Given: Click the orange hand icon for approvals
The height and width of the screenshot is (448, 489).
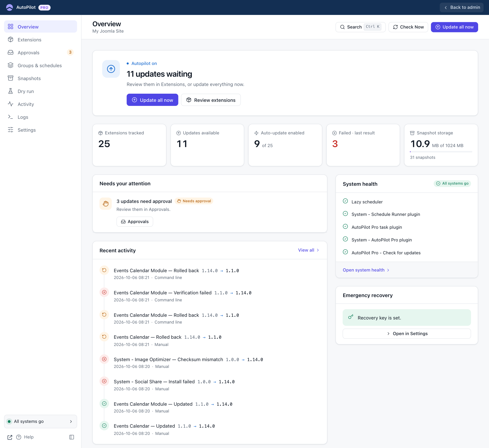Looking at the screenshot, I should (x=105, y=203).
